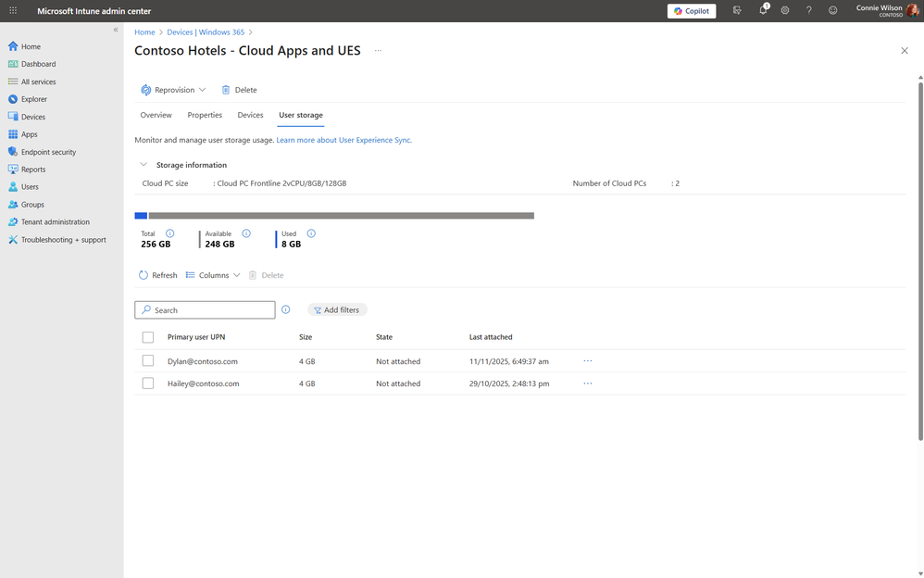The image size is (924, 578).
Task: Switch to the Properties tab
Action: [205, 115]
